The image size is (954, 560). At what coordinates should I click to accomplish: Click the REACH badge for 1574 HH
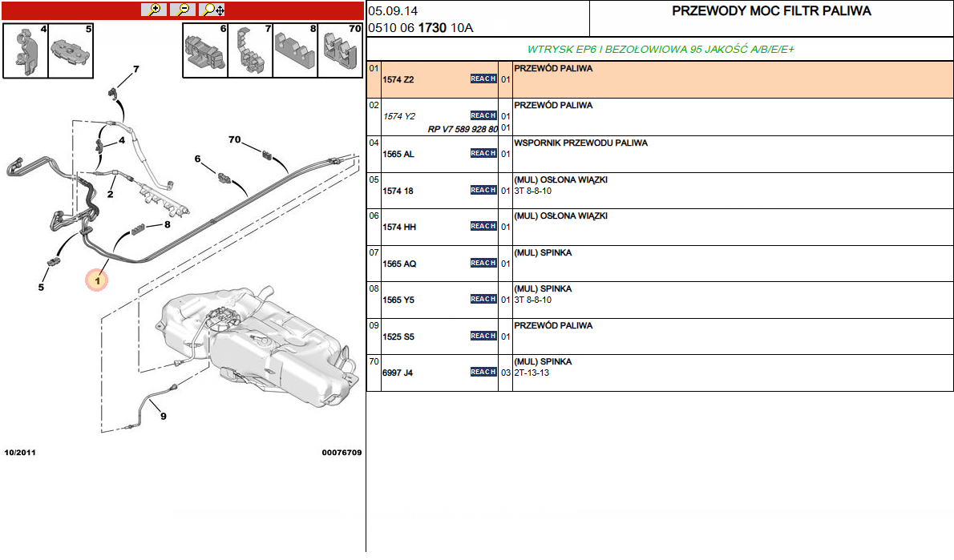(x=483, y=226)
